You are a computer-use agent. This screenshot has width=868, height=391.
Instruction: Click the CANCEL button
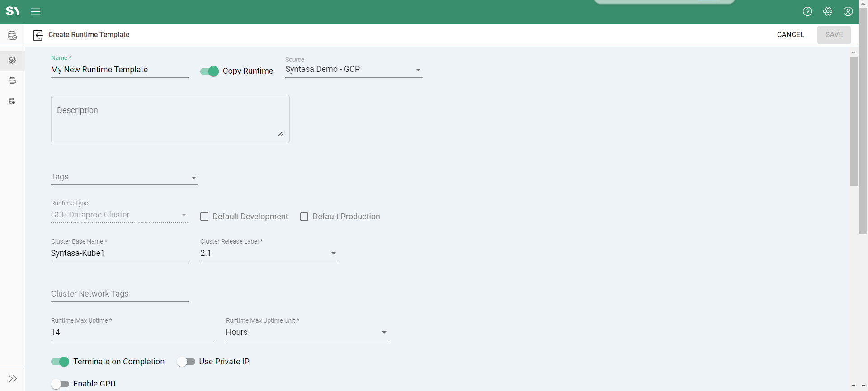tap(790, 35)
